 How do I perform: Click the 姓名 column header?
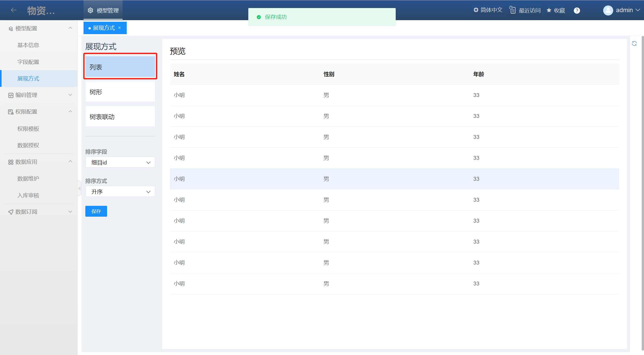click(x=179, y=74)
